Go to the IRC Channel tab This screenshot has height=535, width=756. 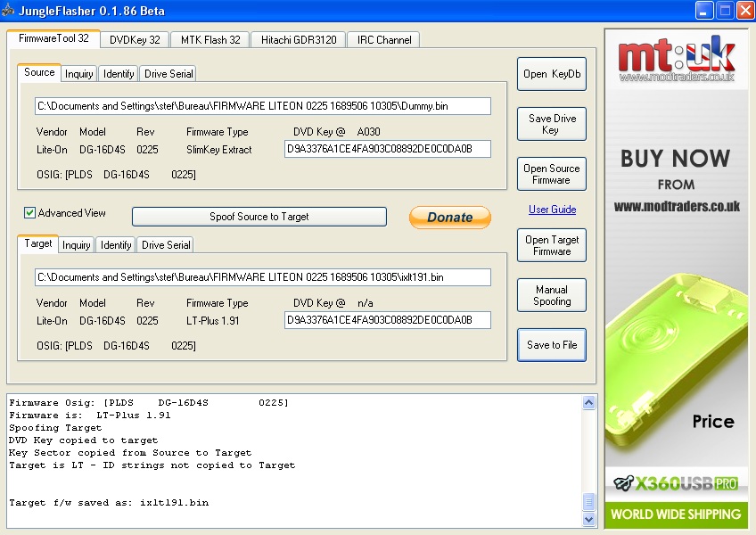pyautogui.click(x=383, y=40)
